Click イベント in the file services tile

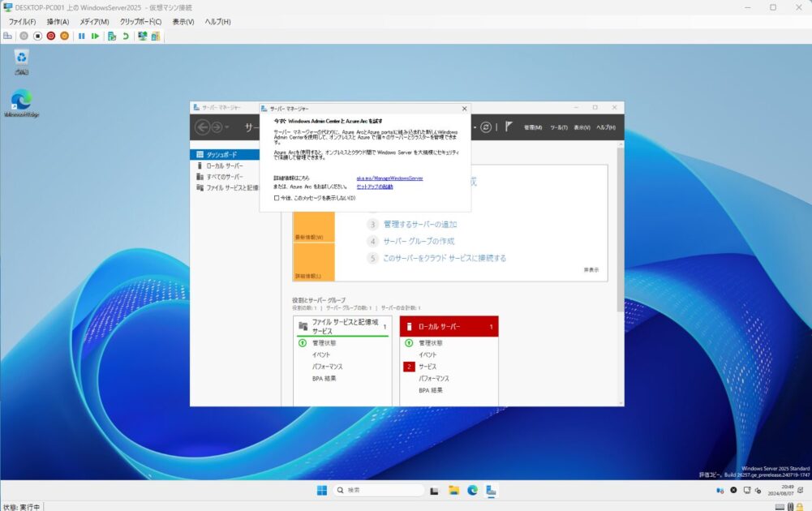321,354
